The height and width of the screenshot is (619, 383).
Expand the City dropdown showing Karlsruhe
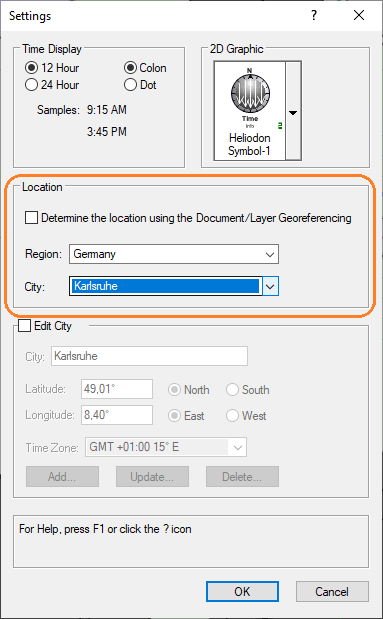(x=270, y=286)
